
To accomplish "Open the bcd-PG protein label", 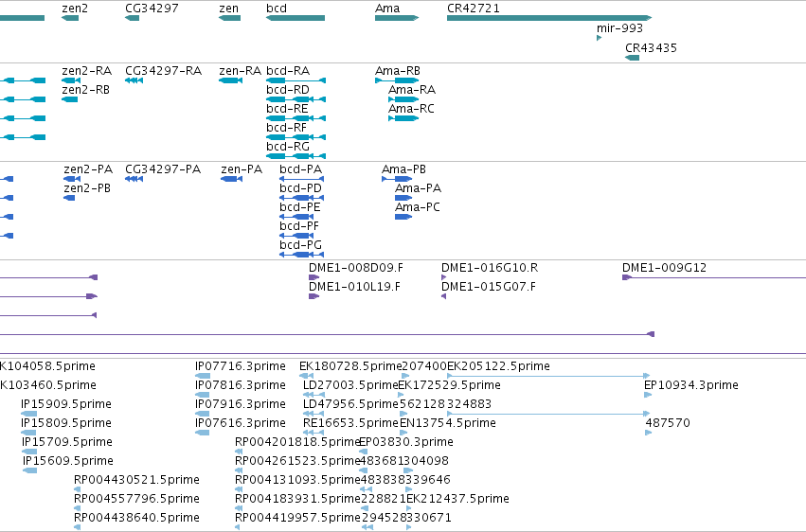I will [x=300, y=245].
